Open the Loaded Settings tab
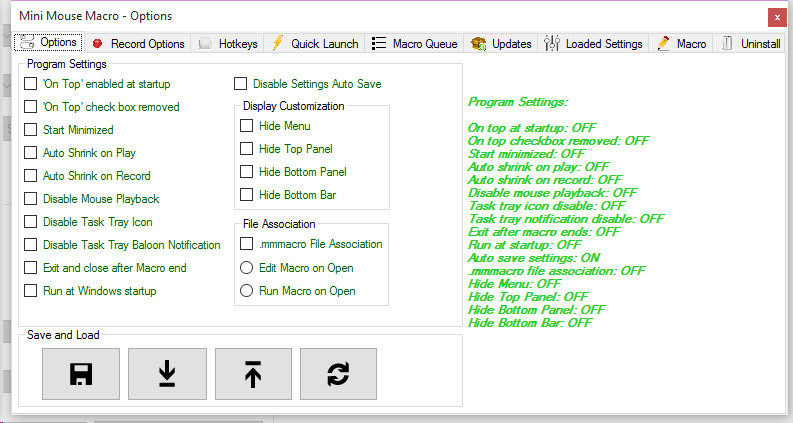Image resolution: width=793 pixels, height=423 pixels. [x=593, y=44]
